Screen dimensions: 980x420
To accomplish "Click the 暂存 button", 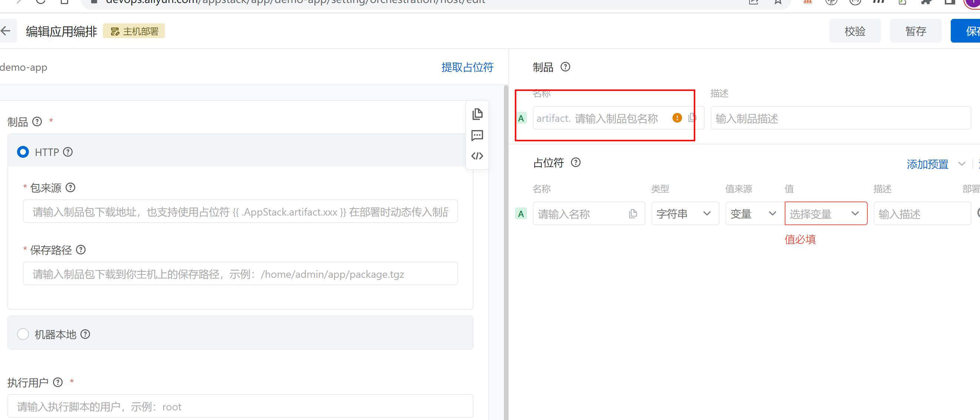I will click(x=915, y=31).
